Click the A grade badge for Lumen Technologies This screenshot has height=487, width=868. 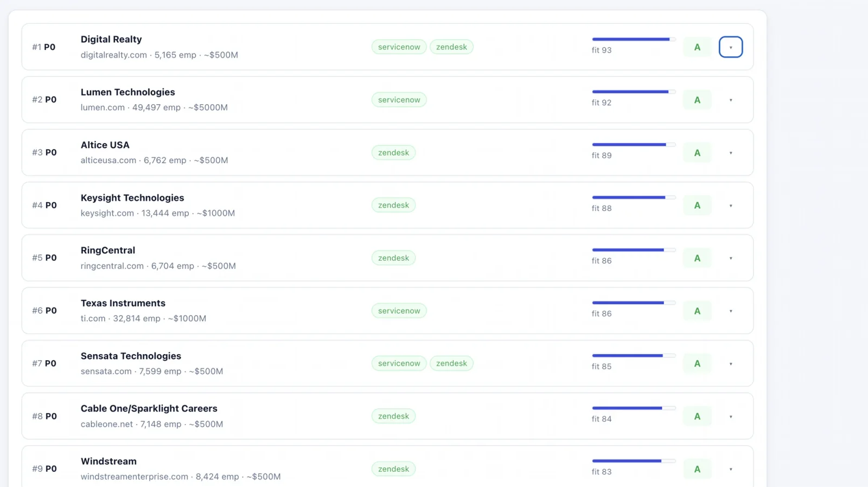697,100
